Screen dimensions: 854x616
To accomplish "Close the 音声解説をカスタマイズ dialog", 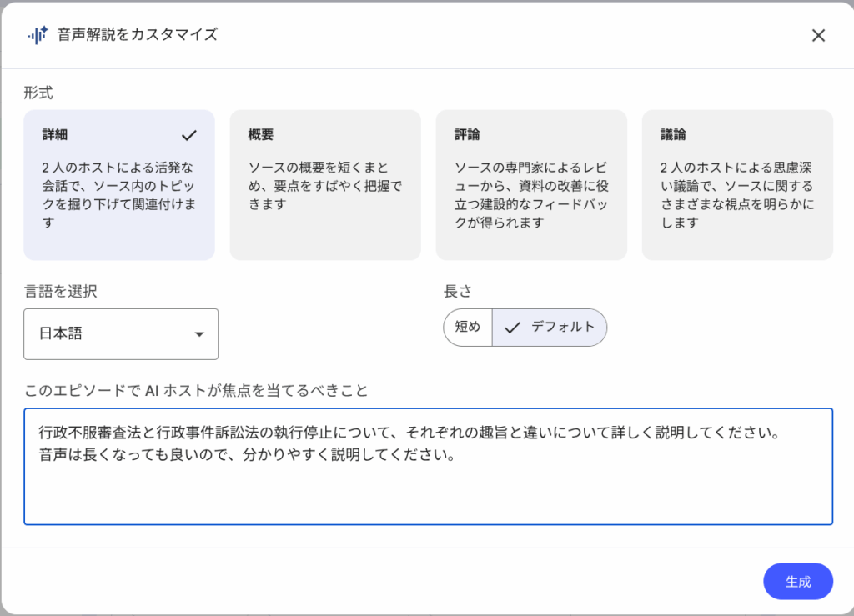I will coord(818,35).
